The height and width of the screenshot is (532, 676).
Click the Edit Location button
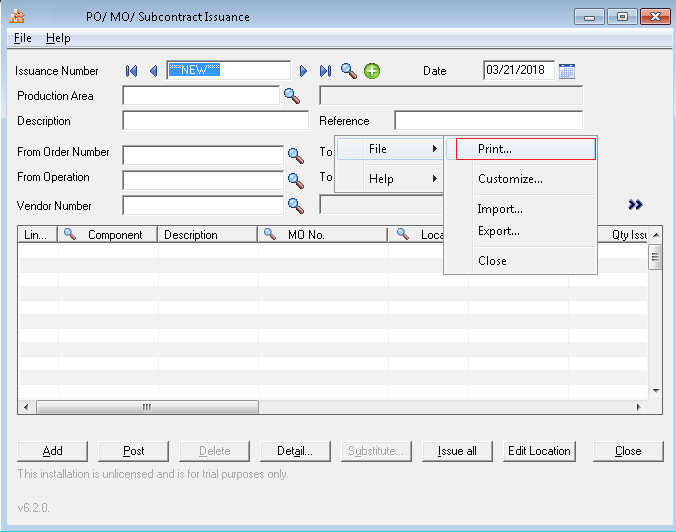(539, 451)
